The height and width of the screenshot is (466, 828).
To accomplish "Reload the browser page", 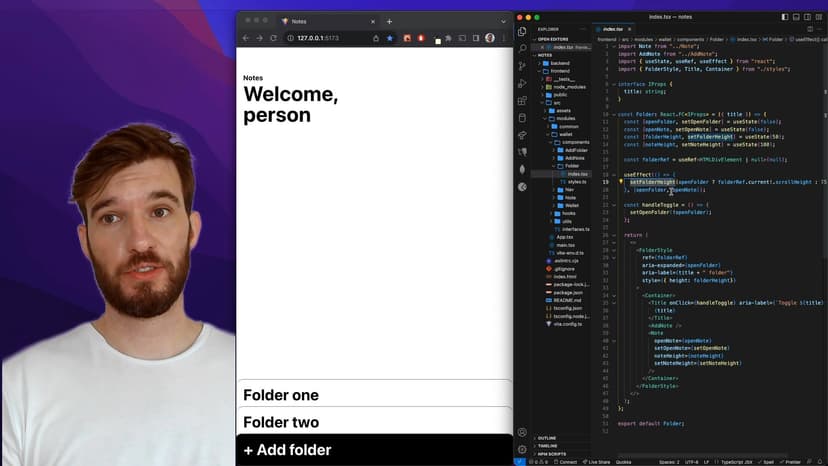I will [x=272, y=38].
